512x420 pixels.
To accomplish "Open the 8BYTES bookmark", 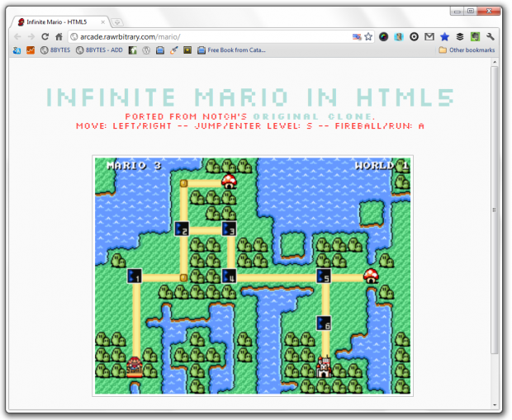I will [x=55, y=50].
